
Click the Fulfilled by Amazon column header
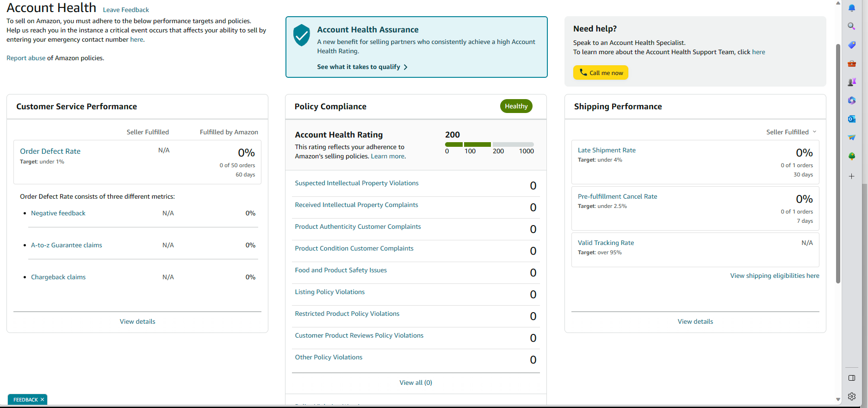tap(229, 132)
